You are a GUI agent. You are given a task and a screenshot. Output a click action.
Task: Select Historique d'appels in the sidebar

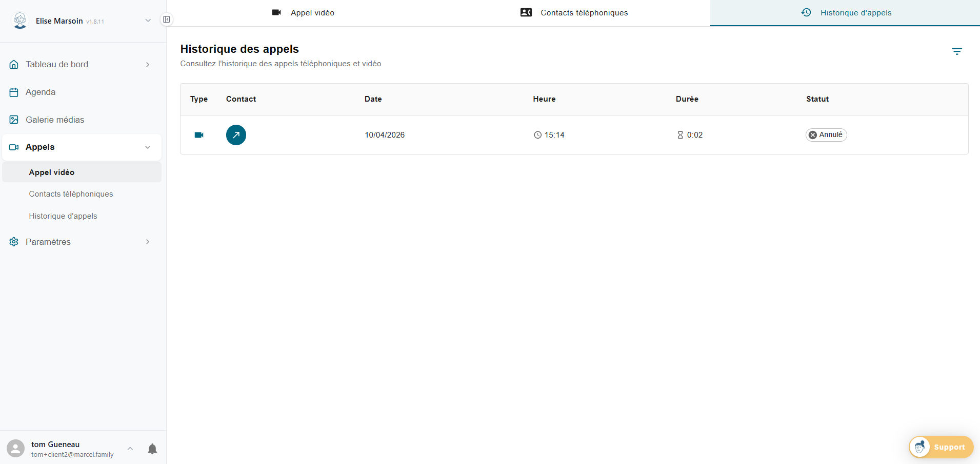(x=63, y=216)
